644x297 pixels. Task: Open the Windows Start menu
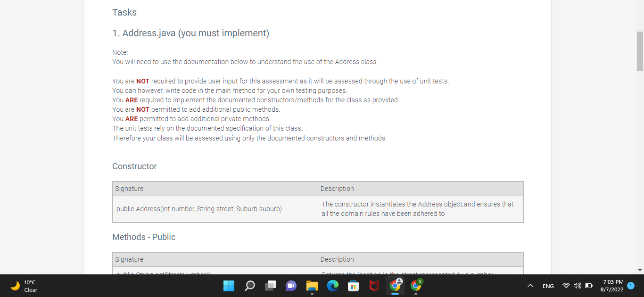point(229,286)
